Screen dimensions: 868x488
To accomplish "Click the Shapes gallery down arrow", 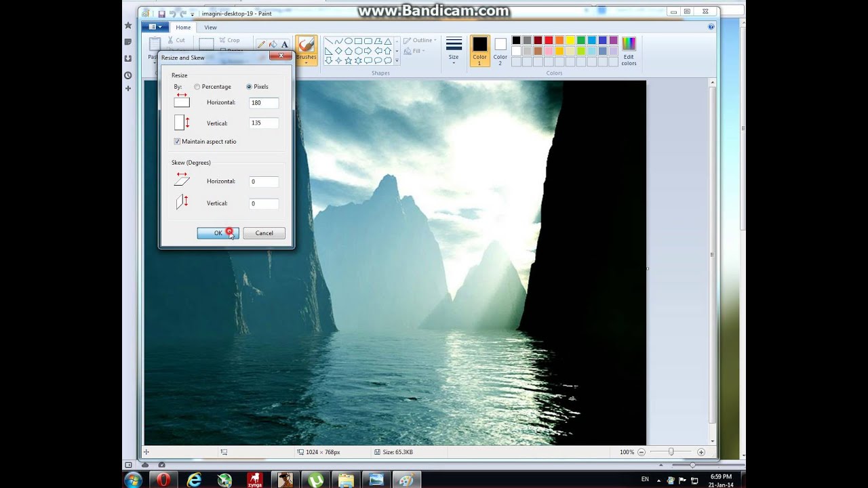I will click(x=397, y=51).
